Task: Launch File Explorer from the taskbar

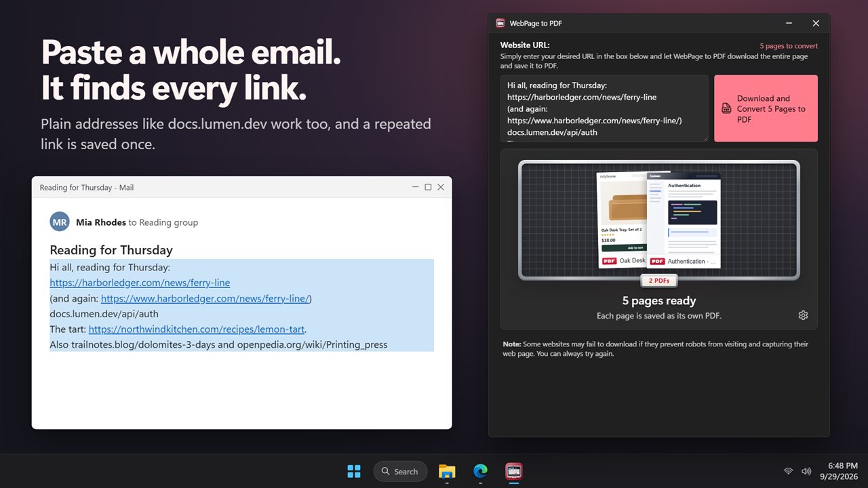Action: [x=447, y=471]
